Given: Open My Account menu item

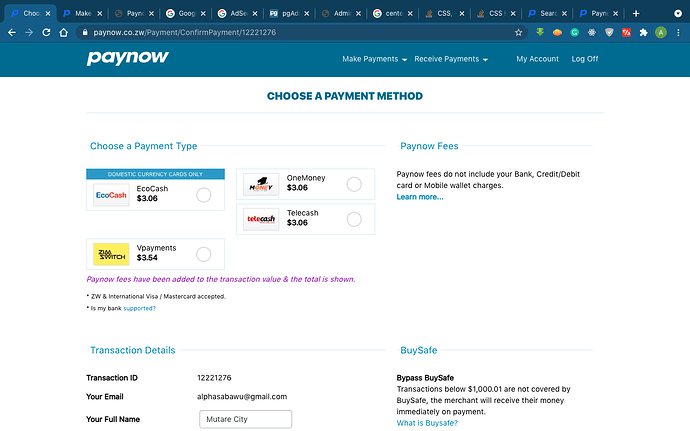Looking at the screenshot, I should [537, 59].
